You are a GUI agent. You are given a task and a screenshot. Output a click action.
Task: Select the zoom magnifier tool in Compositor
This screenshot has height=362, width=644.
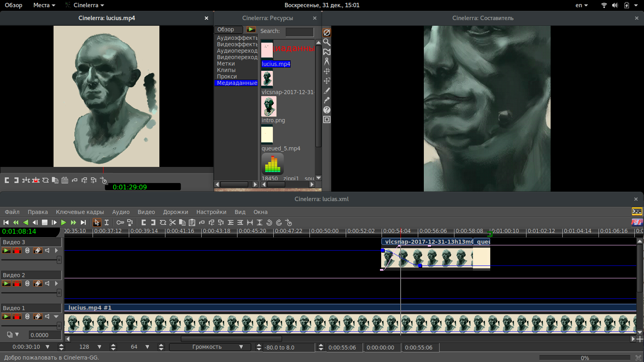click(x=327, y=42)
